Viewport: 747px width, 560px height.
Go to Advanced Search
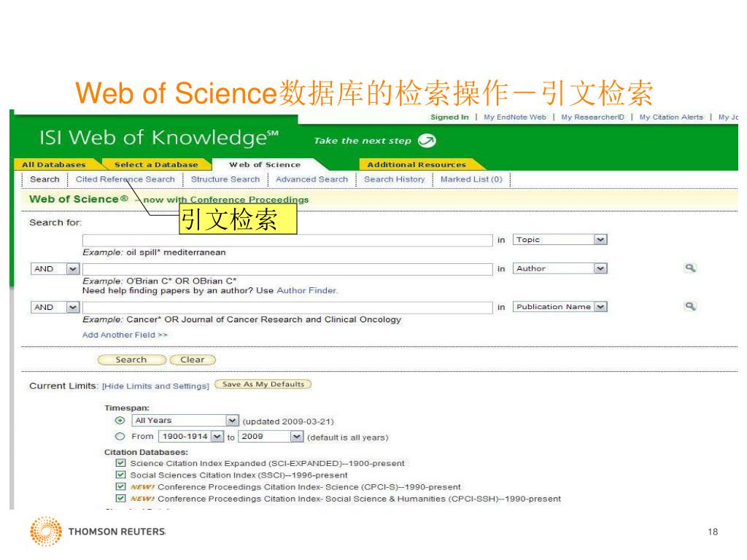(311, 179)
